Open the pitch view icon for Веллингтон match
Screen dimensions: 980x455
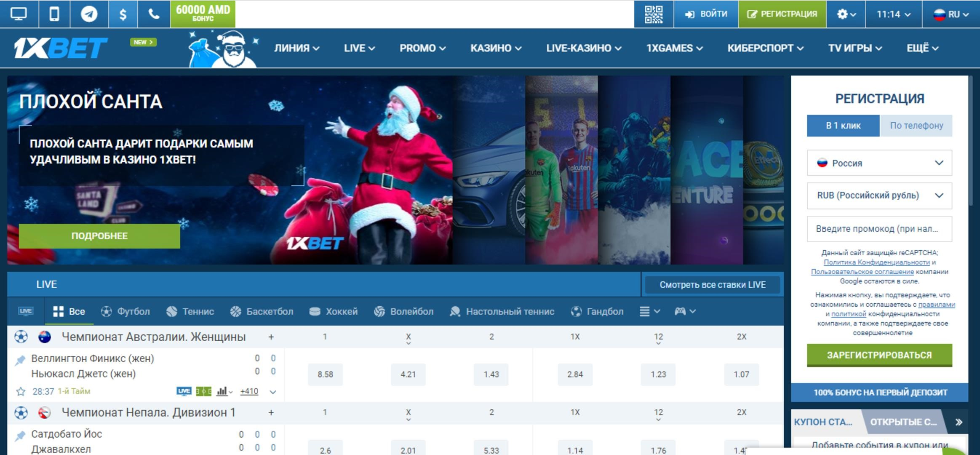tap(204, 391)
